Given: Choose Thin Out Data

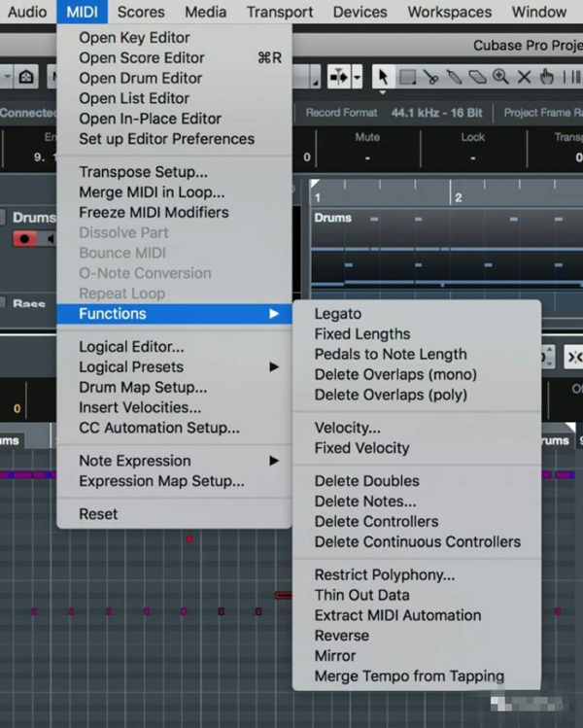Looking at the screenshot, I should [417, 595].
